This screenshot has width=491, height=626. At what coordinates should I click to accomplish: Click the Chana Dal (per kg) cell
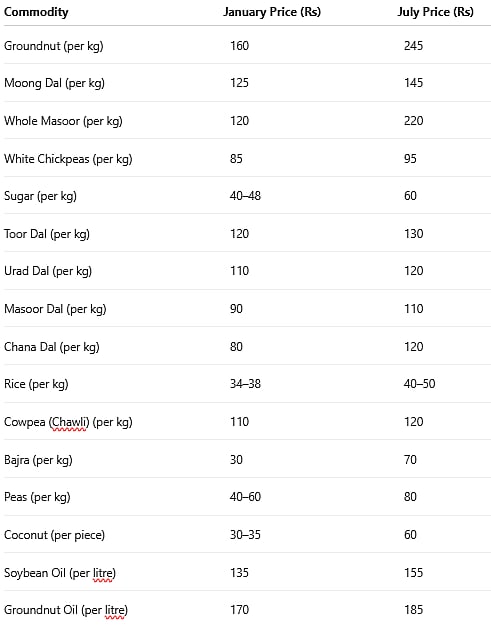coord(51,347)
